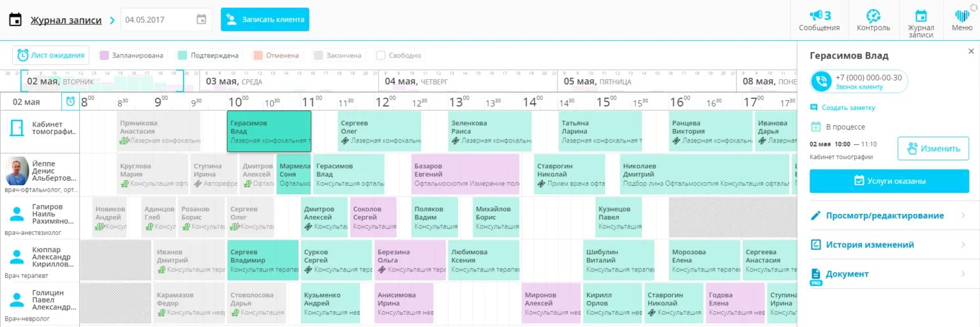Open Соколов Сергей planned appointment
Image resolution: width=980 pixels, height=327 pixels.
(x=373, y=217)
